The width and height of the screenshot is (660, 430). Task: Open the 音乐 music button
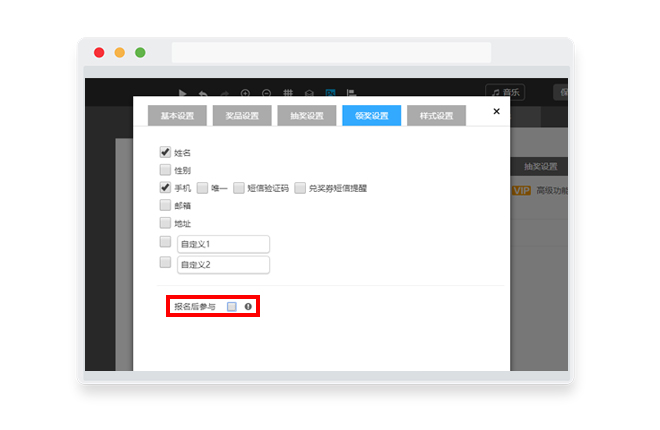505,92
